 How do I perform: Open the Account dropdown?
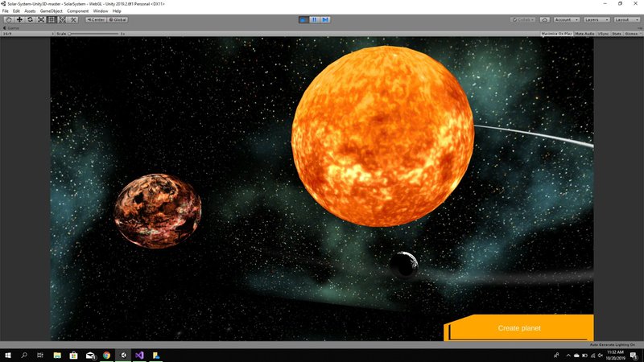coord(564,19)
